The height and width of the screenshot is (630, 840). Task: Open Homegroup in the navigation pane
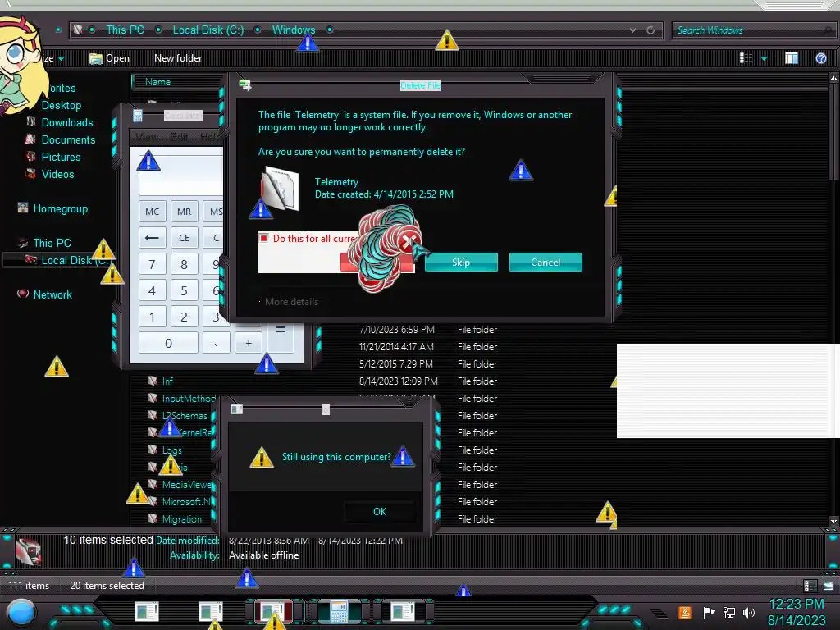click(x=52, y=209)
